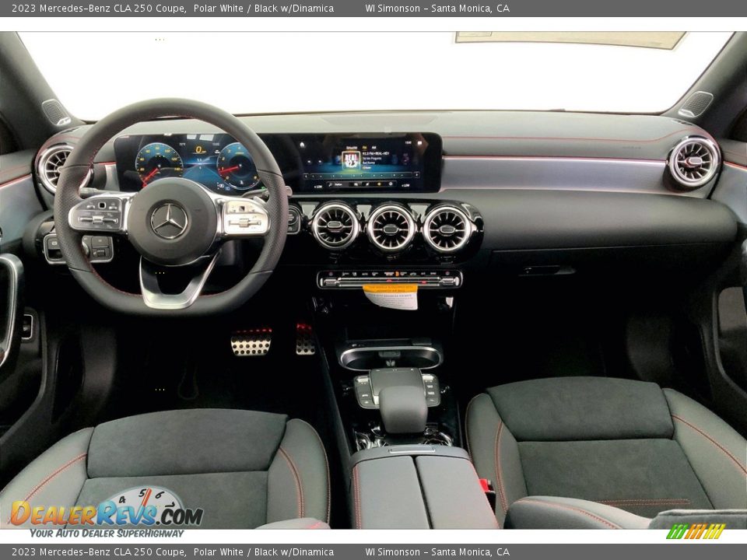This screenshot has height=560, width=747.
Task: Click the brake pedal
Action: 251,341
